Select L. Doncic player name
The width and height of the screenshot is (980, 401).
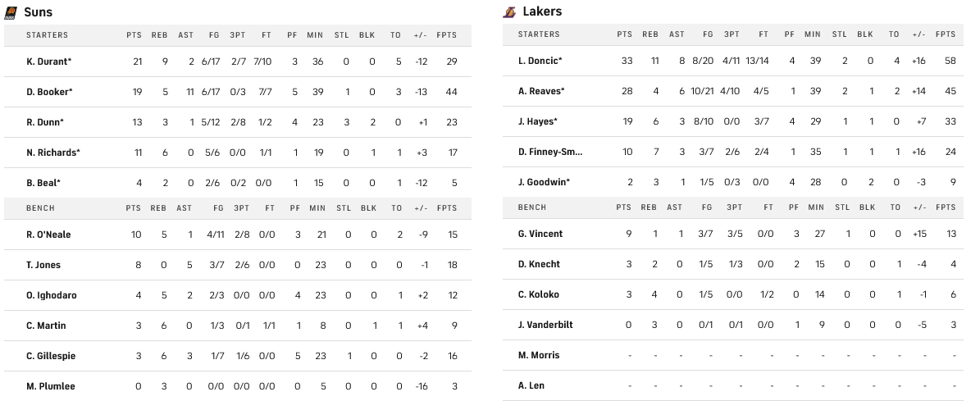540,61
